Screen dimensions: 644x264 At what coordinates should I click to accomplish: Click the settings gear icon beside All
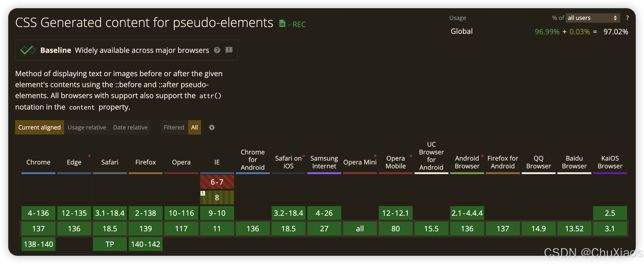(212, 127)
